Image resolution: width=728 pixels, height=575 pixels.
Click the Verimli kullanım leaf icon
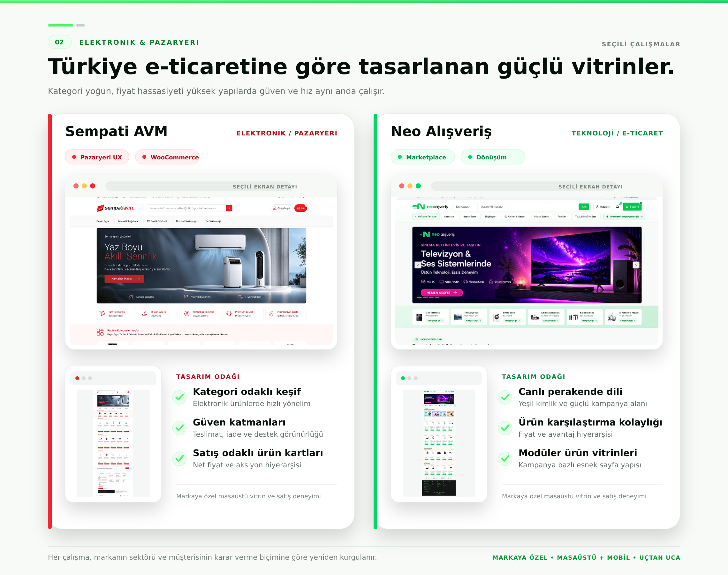(186, 296)
